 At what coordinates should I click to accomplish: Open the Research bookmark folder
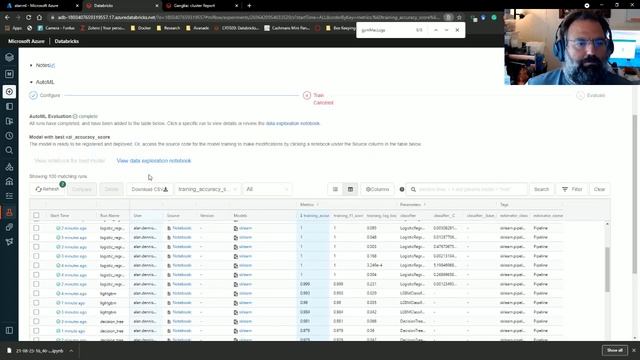(168, 28)
